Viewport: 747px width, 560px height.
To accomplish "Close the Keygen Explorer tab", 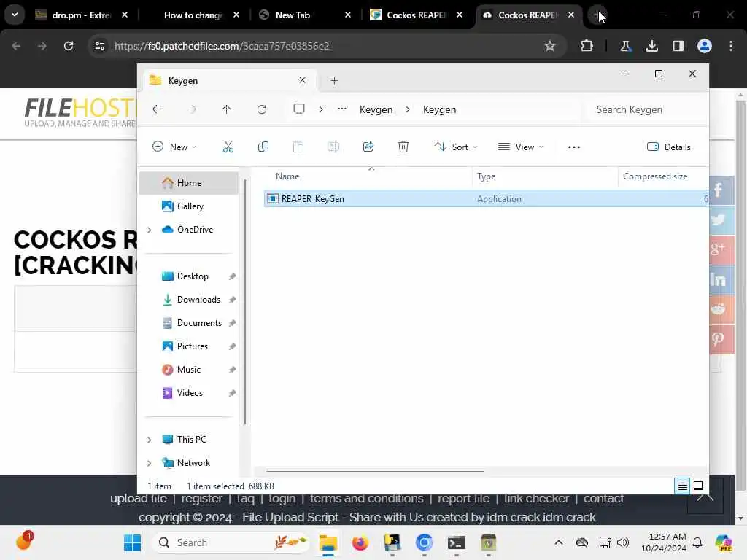I will click(302, 80).
